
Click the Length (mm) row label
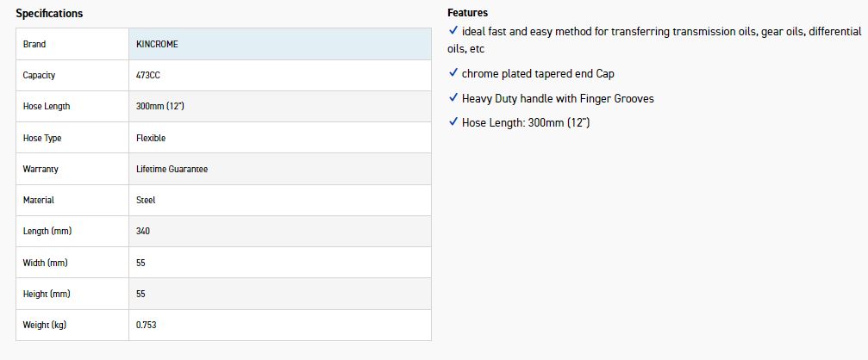pyautogui.click(x=46, y=232)
